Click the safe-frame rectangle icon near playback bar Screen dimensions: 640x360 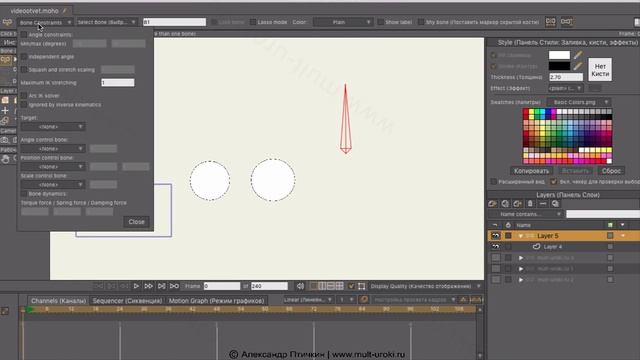click(361, 286)
